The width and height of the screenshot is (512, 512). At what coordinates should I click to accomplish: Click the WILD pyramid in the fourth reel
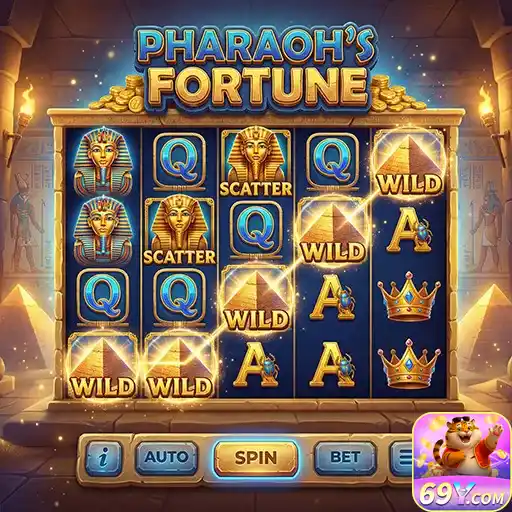(x=332, y=232)
